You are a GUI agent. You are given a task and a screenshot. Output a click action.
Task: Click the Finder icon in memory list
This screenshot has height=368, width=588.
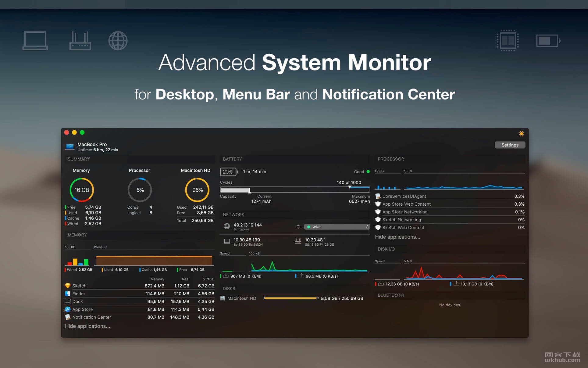[x=68, y=294]
